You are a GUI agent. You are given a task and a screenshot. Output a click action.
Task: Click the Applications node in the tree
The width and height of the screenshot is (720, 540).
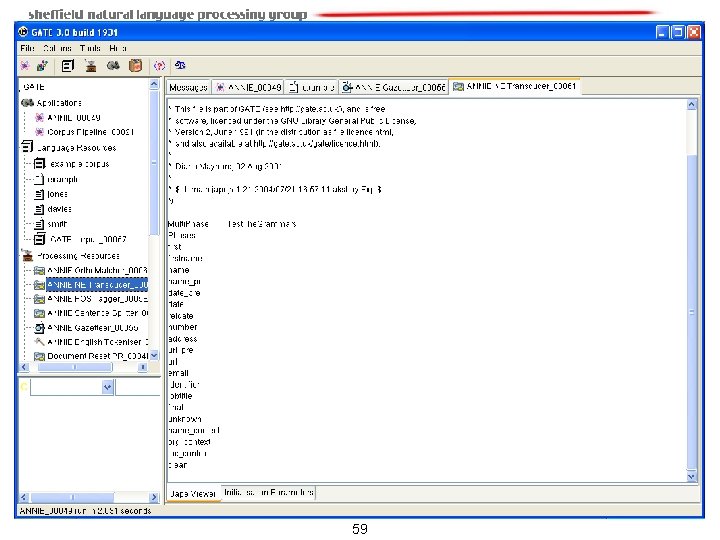pos(59,103)
